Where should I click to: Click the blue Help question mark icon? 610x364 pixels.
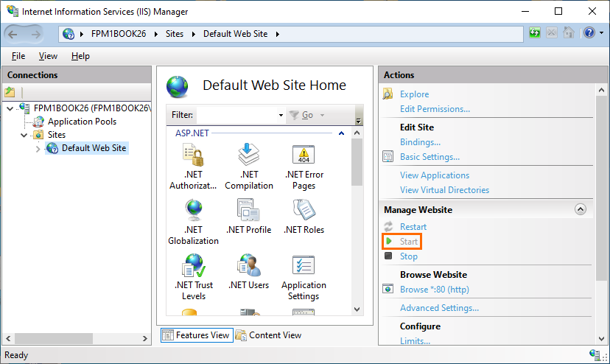coord(589,32)
